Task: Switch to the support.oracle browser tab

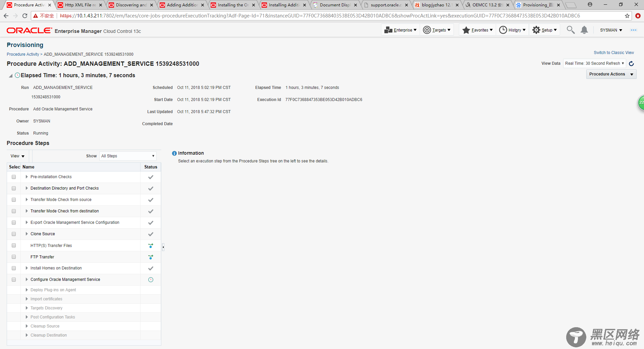Action: tap(386, 5)
